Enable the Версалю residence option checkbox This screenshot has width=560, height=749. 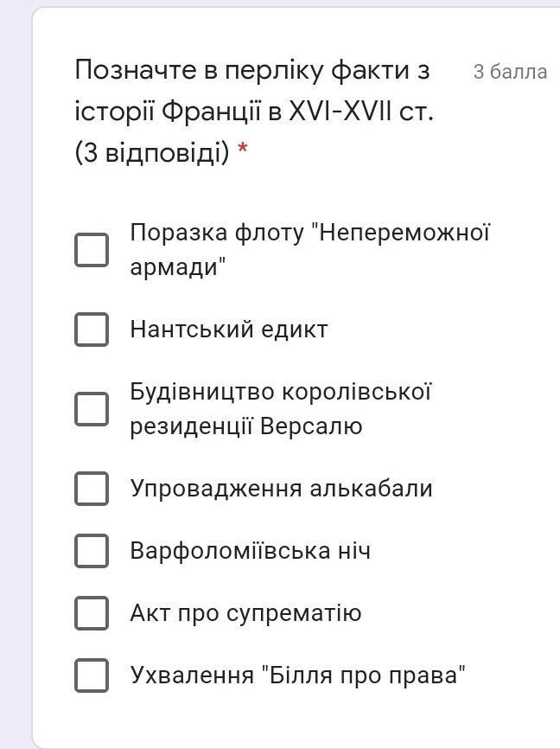92,409
